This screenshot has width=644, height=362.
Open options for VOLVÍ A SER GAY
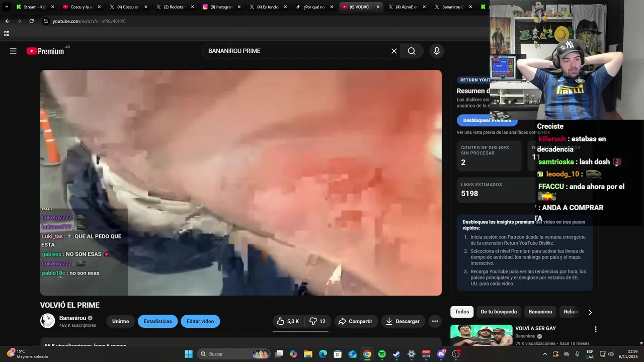click(596, 329)
